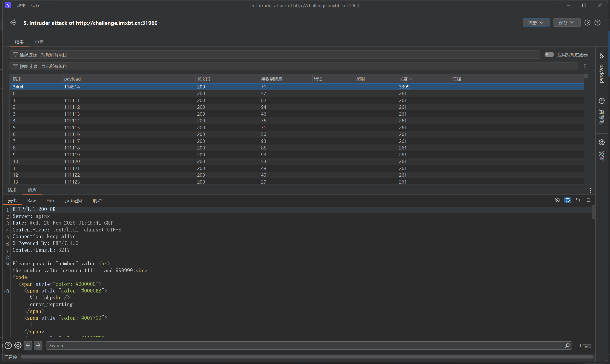Image resolution: width=610 pixels, height=364 pixels.
Task: Click the resume attack play icon
Action: coord(587,23)
